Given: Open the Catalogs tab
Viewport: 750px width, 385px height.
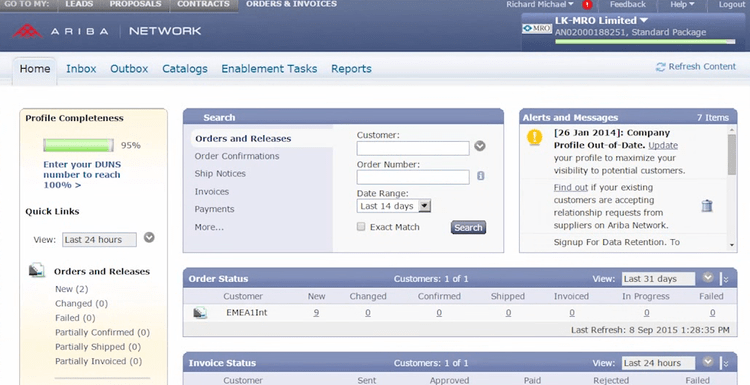Looking at the screenshot, I should click(185, 69).
